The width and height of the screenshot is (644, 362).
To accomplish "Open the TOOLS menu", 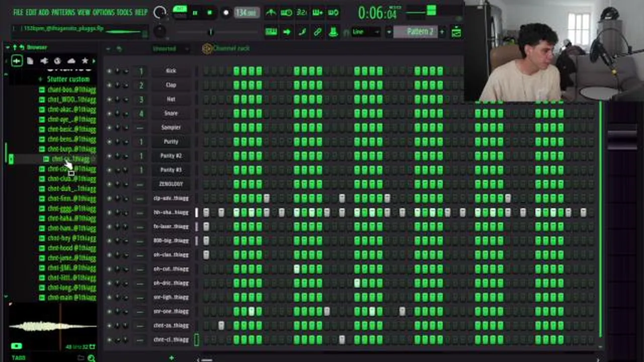I will (x=124, y=12).
